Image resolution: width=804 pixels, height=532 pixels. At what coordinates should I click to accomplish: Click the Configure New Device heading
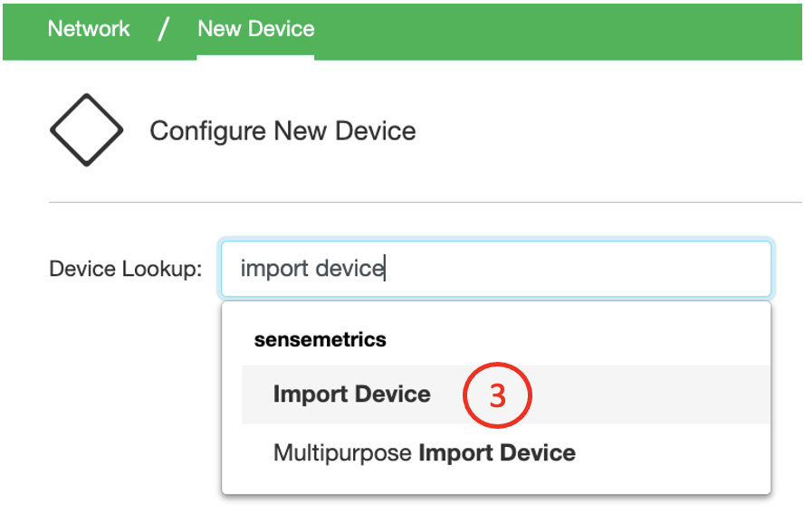coord(282,130)
